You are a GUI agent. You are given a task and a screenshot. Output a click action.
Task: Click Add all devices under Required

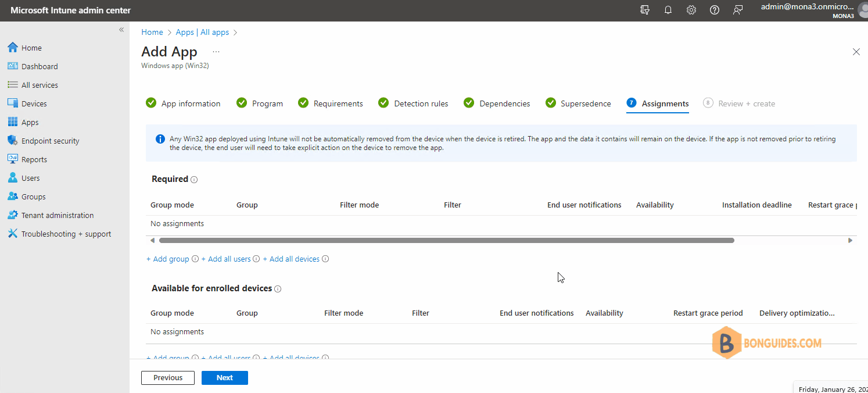pos(291,259)
